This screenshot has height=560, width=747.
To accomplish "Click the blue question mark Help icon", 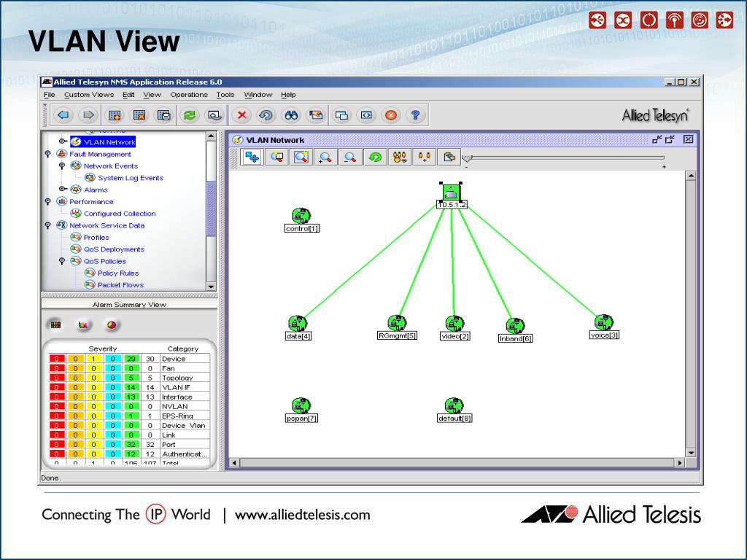I will [x=415, y=115].
